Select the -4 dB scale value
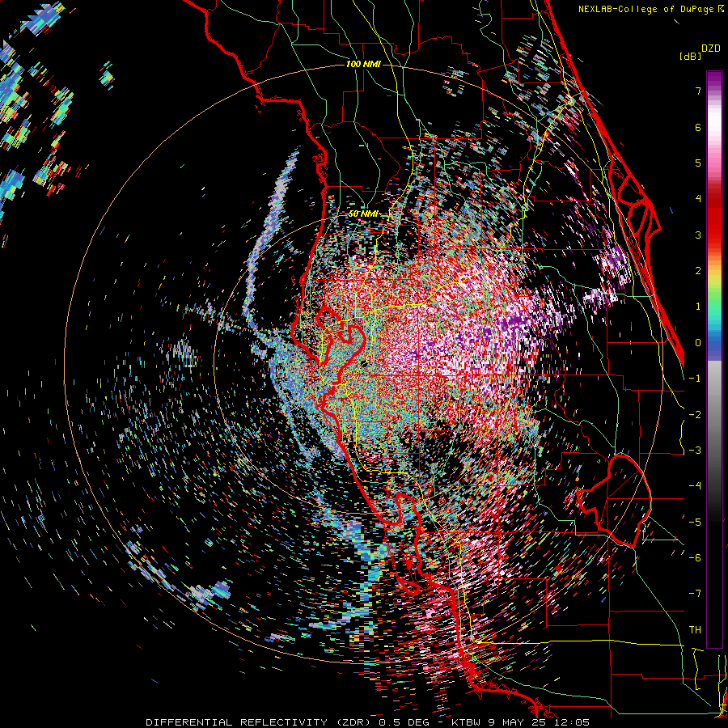 pyautogui.click(x=695, y=486)
